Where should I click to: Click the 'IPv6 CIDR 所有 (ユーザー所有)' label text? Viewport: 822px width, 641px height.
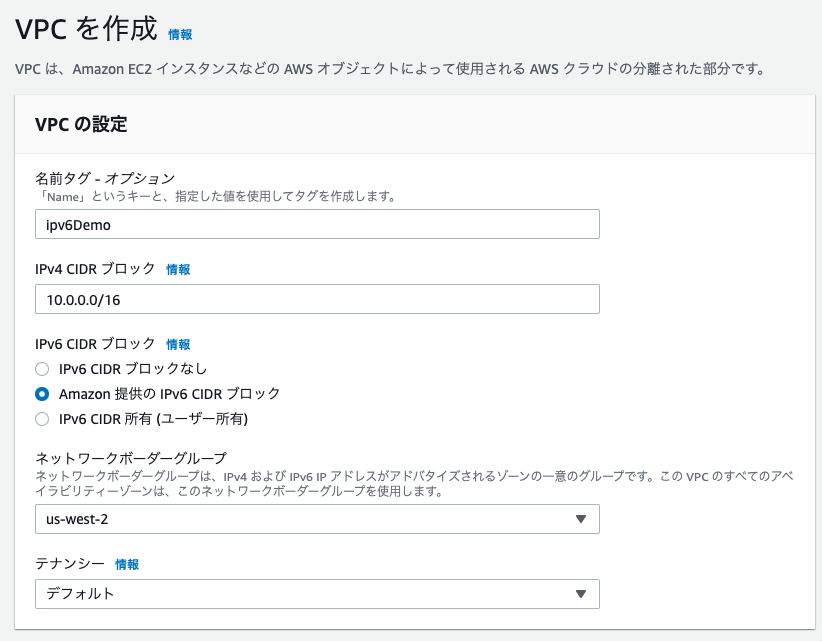click(153, 419)
